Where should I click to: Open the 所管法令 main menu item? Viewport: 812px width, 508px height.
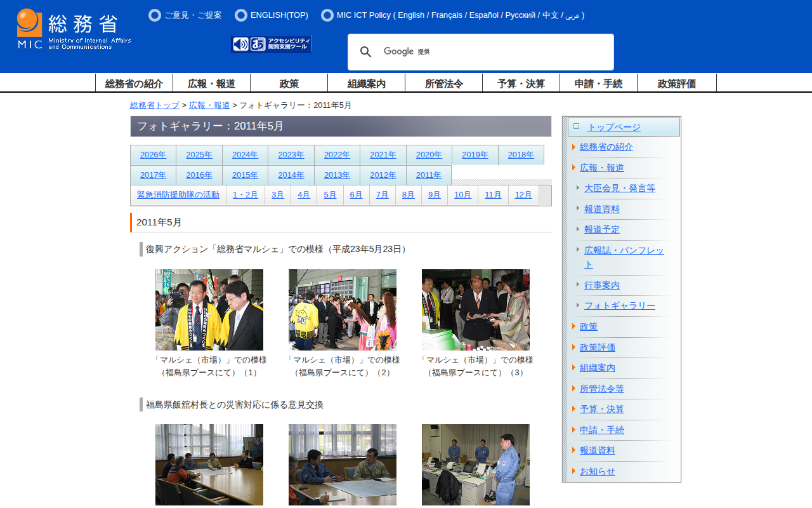[443, 83]
